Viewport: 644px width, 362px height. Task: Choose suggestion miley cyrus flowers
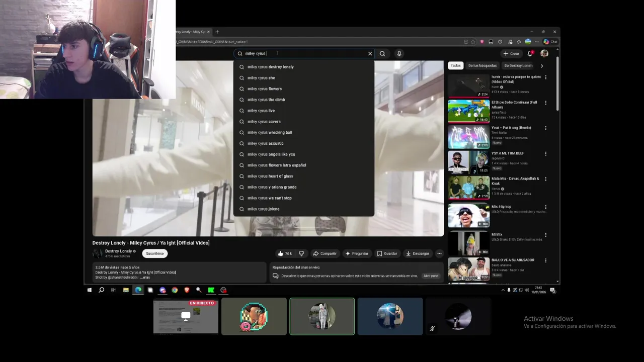tap(304, 89)
